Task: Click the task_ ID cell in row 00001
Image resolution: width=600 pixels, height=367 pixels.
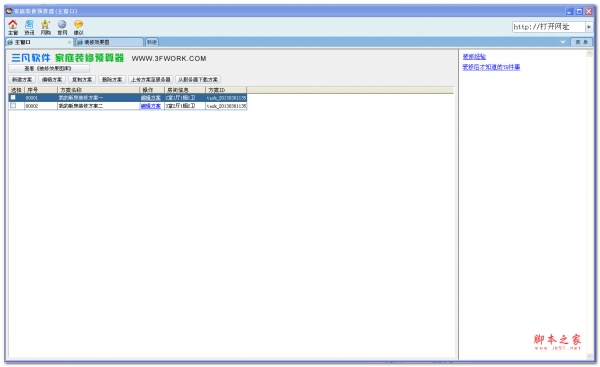Action: click(226, 98)
